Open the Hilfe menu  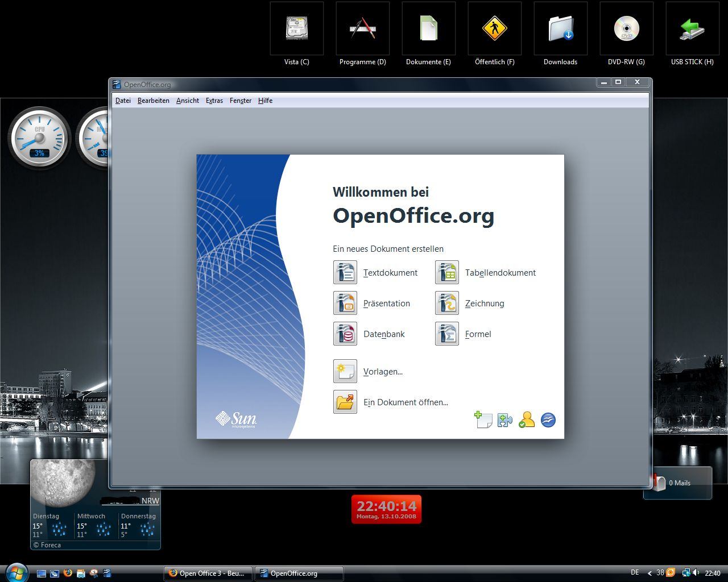pos(265,101)
